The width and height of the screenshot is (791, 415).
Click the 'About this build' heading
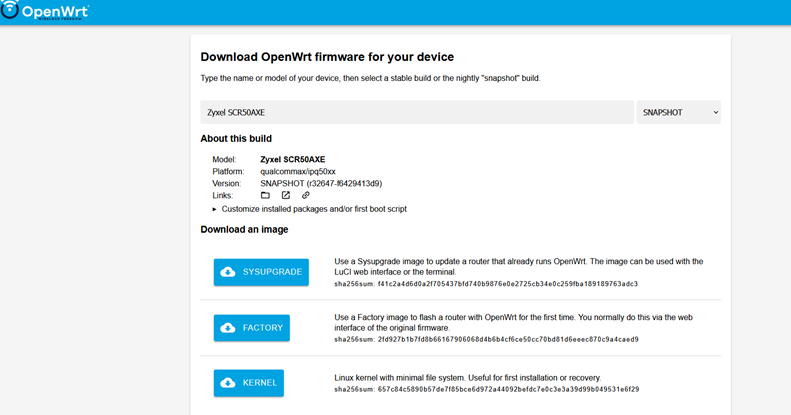tap(236, 139)
